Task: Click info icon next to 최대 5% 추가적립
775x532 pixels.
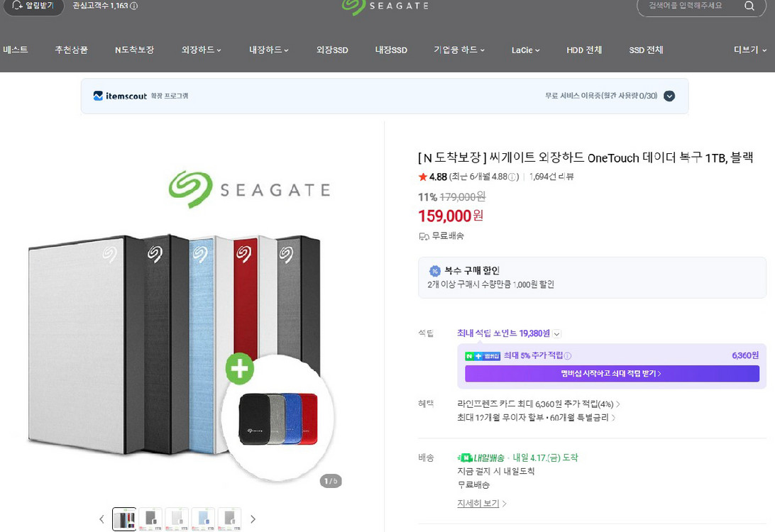Action: click(x=568, y=355)
